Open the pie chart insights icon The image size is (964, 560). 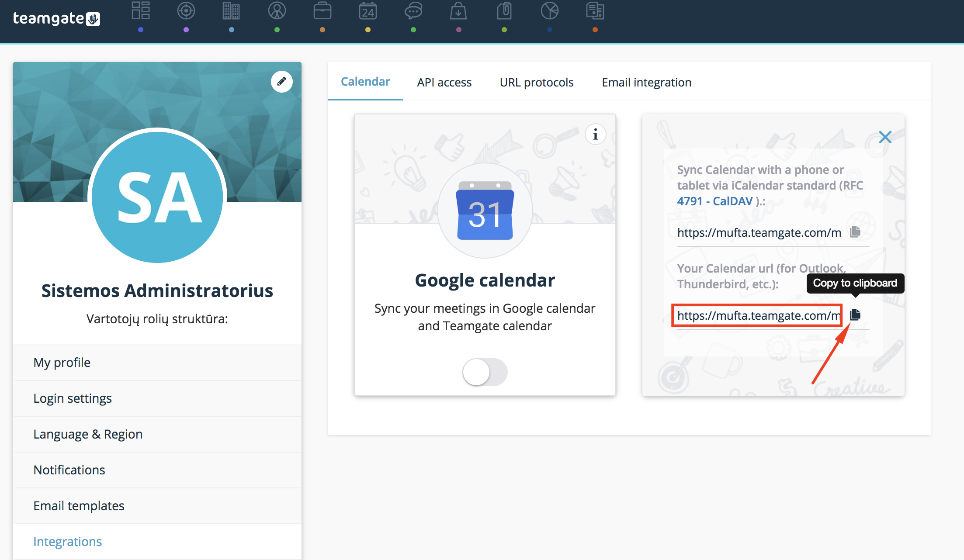point(550,11)
